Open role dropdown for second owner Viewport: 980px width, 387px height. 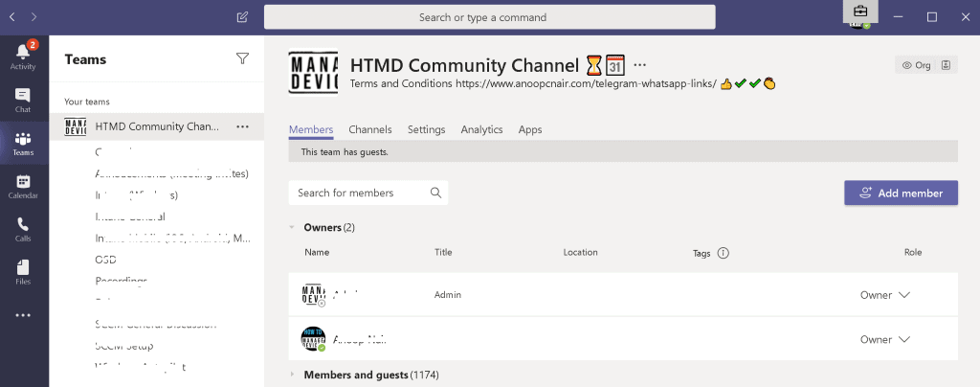(x=885, y=339)
